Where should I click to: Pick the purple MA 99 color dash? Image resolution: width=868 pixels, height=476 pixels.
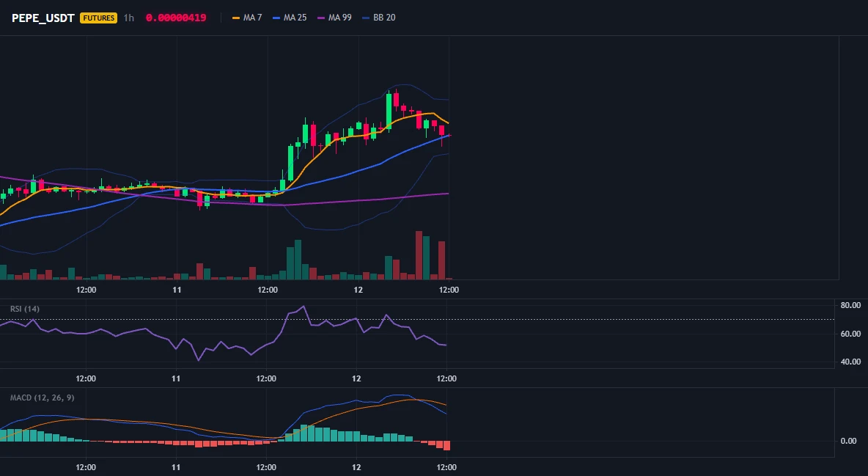pos(321,18)
